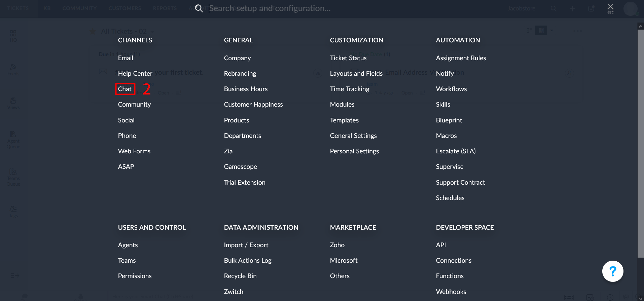The width and height of the screenshot is (644, 301).
Task: Click the magnifier icon beside setup search
Action: [199, 8]
